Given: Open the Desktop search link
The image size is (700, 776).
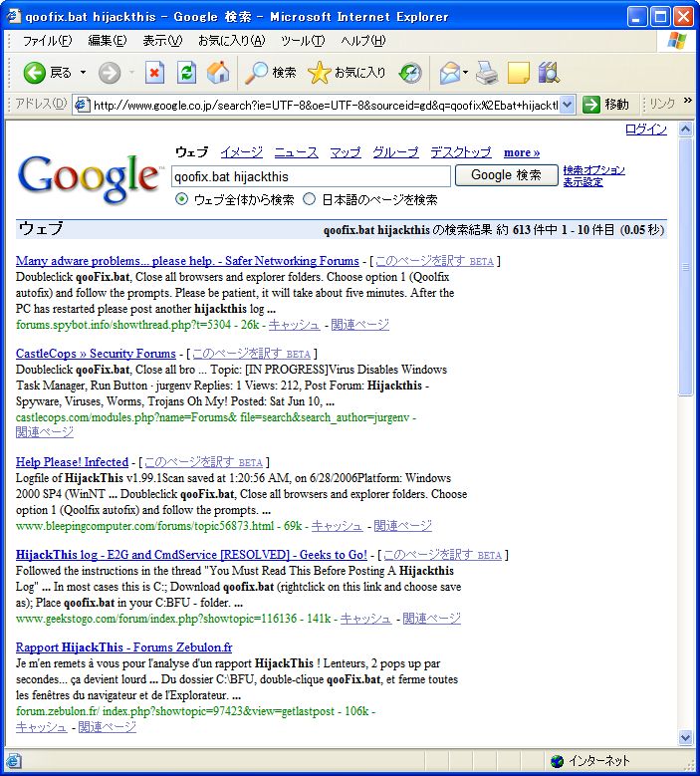Looking at the screenshot, I should click(461, 152).
